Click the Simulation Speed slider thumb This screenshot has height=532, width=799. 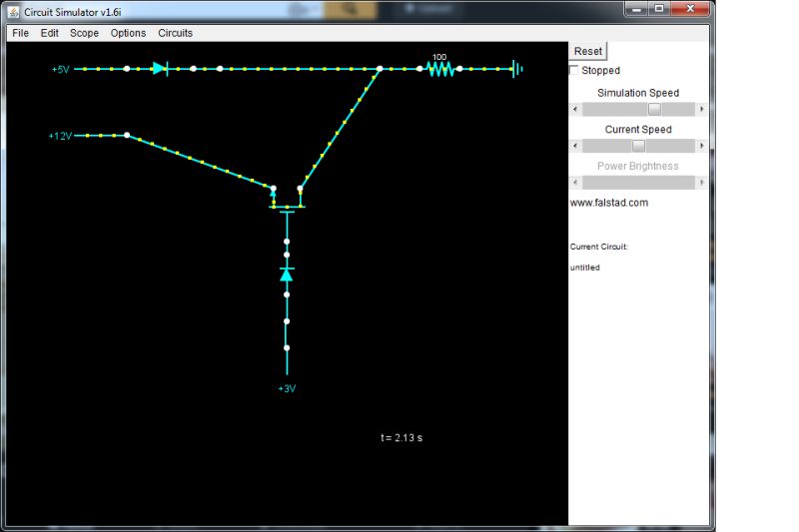(654, 109)
